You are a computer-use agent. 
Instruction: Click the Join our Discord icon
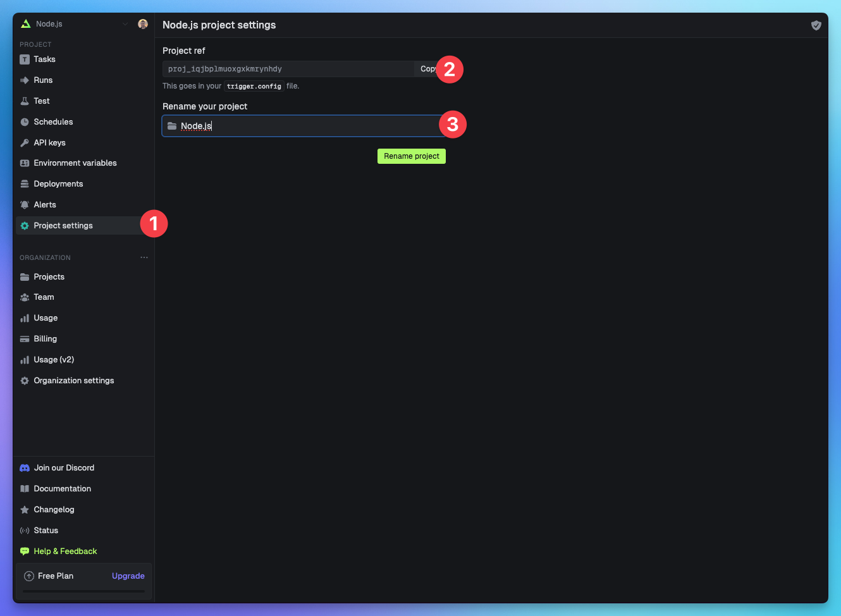tap(24, 467)
